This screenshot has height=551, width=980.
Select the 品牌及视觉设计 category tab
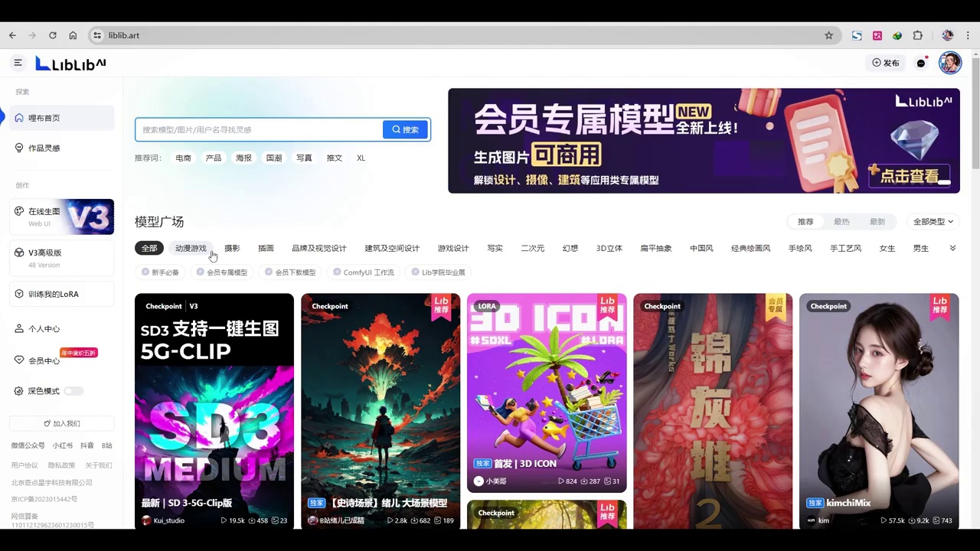319,248
